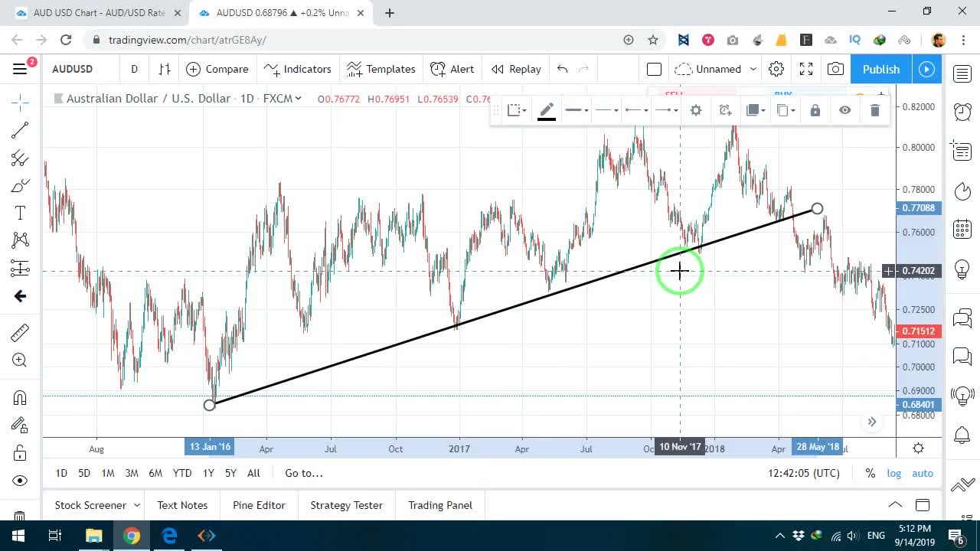Toggle percent scale mode

[x=870, y=473]
